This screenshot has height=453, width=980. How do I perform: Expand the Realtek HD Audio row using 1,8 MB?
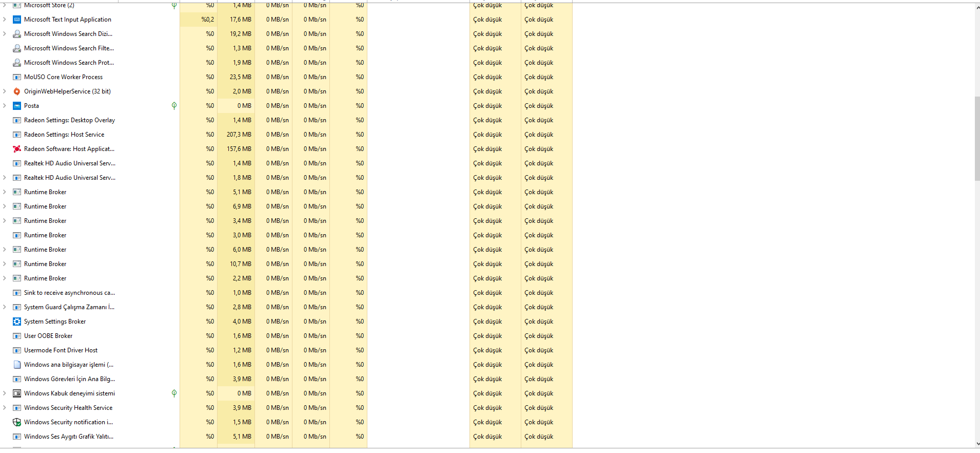coord(5,178)
